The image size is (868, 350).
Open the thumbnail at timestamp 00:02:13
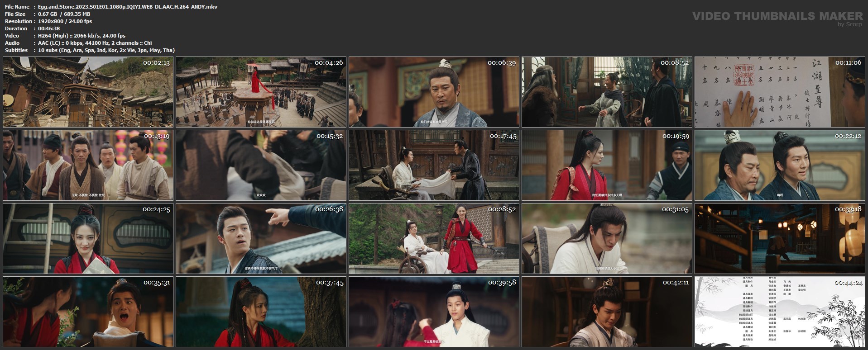coord(88,92)
